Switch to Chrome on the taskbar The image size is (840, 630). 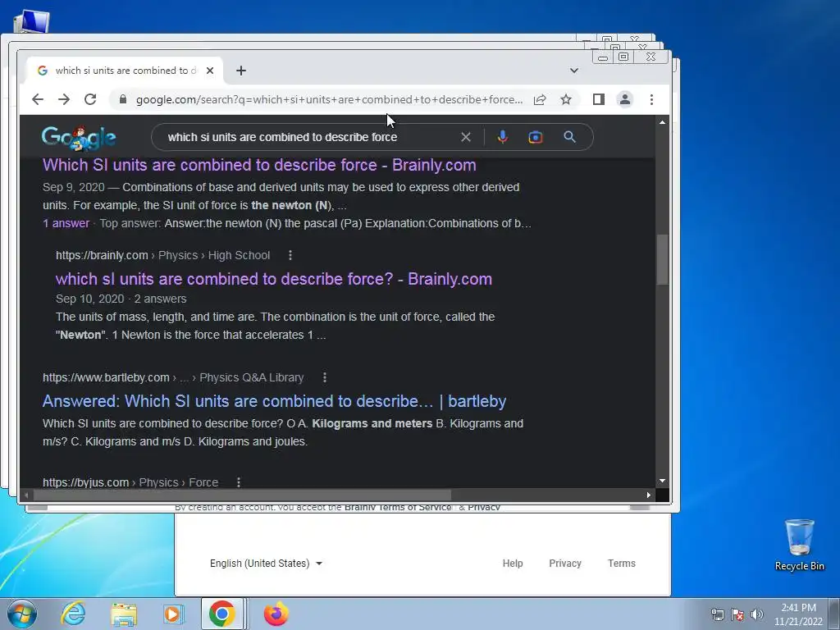click(x=222, y=614)
